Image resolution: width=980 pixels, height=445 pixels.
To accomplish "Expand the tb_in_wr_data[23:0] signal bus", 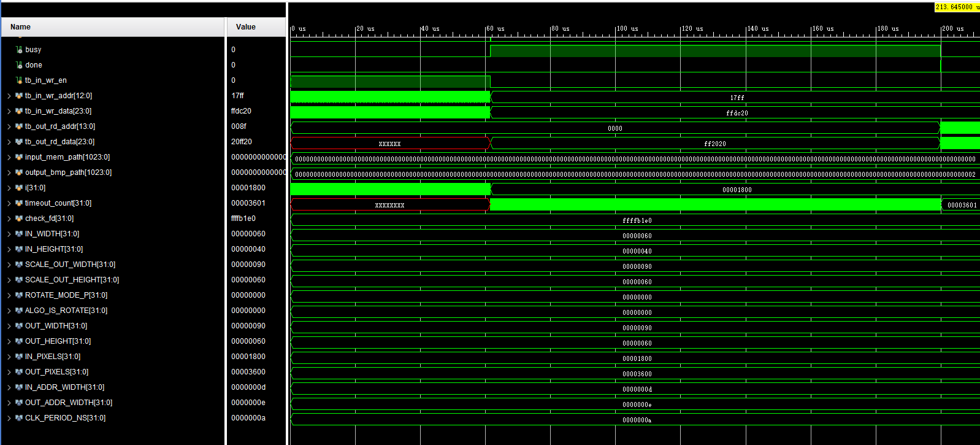I will point(9,111).
